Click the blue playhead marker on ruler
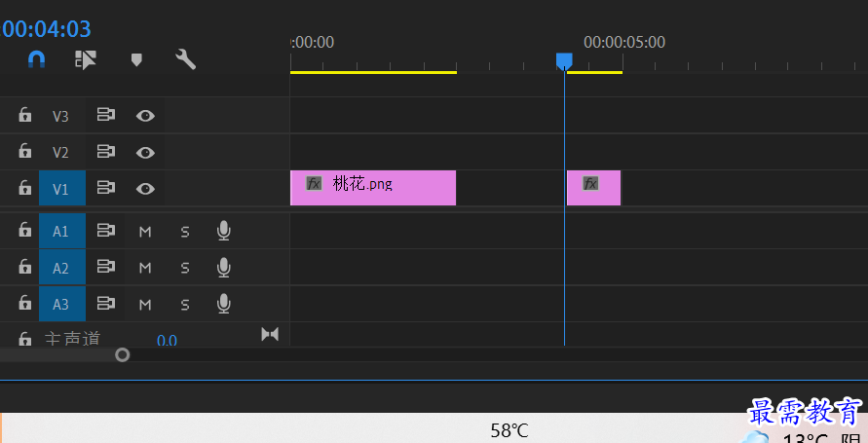The image size is (868, 443). pos(564,61)
